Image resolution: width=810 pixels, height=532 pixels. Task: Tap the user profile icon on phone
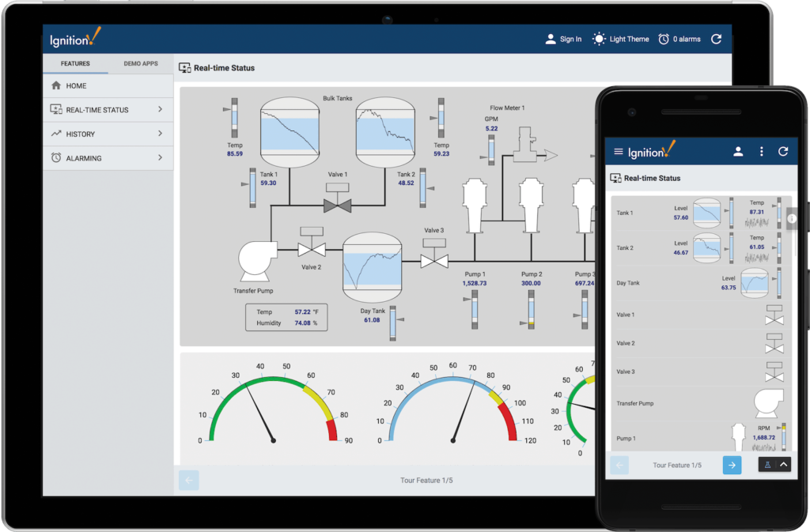click(738, 152)
